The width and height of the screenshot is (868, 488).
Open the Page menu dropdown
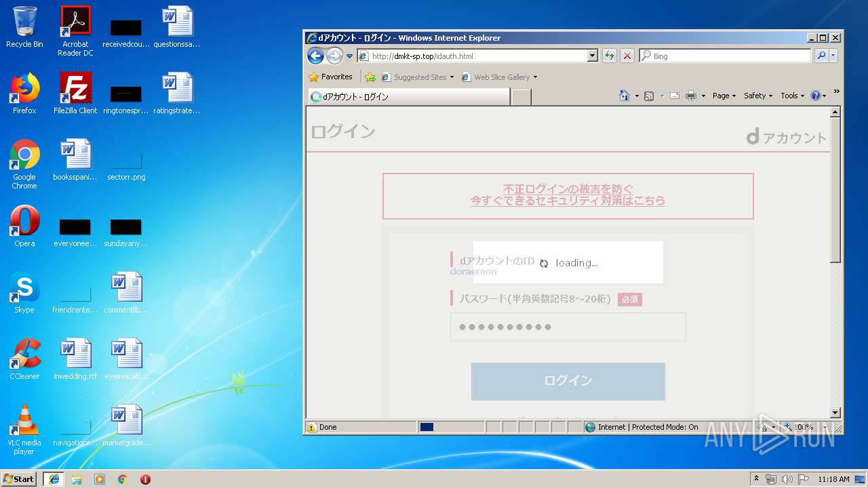click(x=724, y=96)
